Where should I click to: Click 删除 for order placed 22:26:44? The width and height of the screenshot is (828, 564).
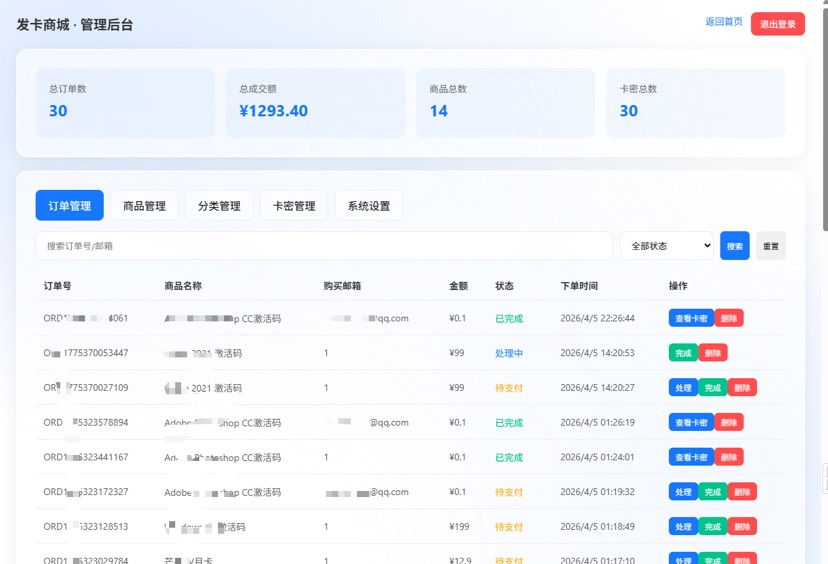click(729, 318)
